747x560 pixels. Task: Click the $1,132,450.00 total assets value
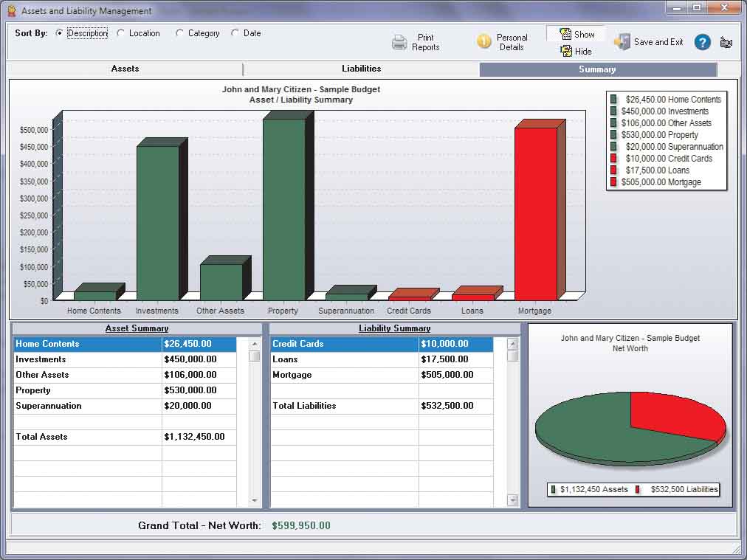click(x=194, y=437)
